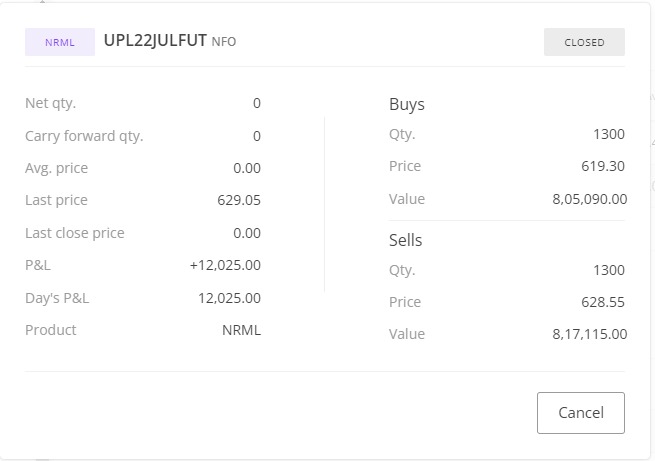
Task: Select the Avg. price value 0.00
Action: click(x=246, y=168)
